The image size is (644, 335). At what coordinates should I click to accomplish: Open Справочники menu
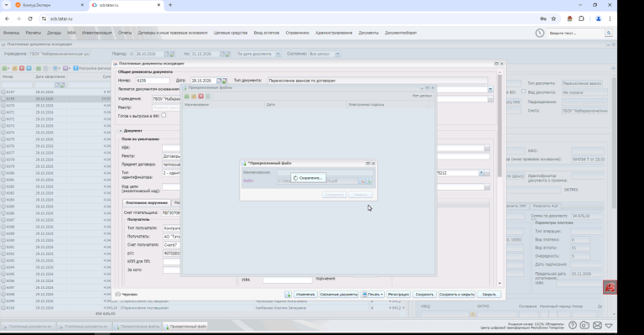pos(298,33)
